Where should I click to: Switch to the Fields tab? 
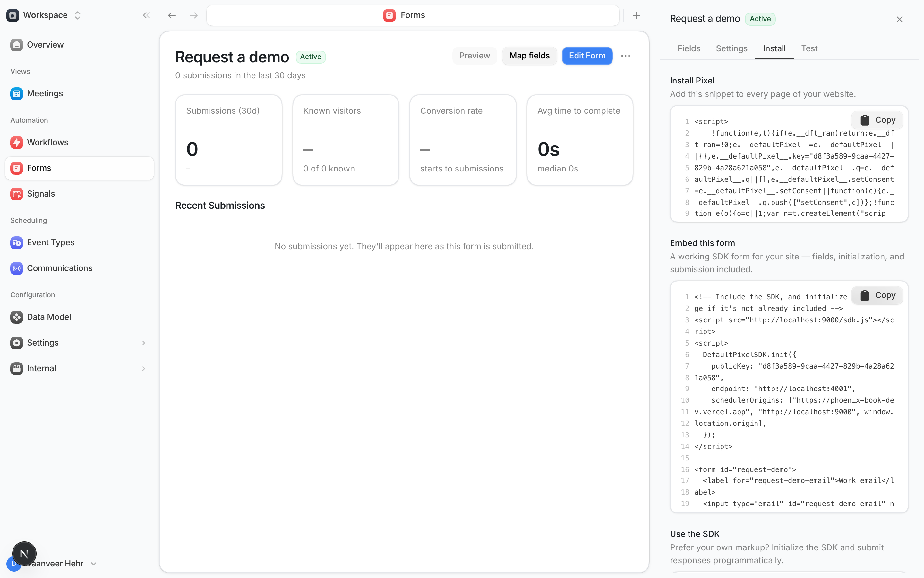(x=689, y=48)
